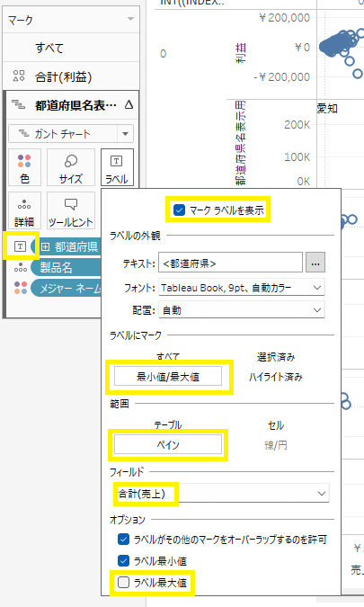Uncheck ラベル最小値 checkbox

click(x=123, y=560)
